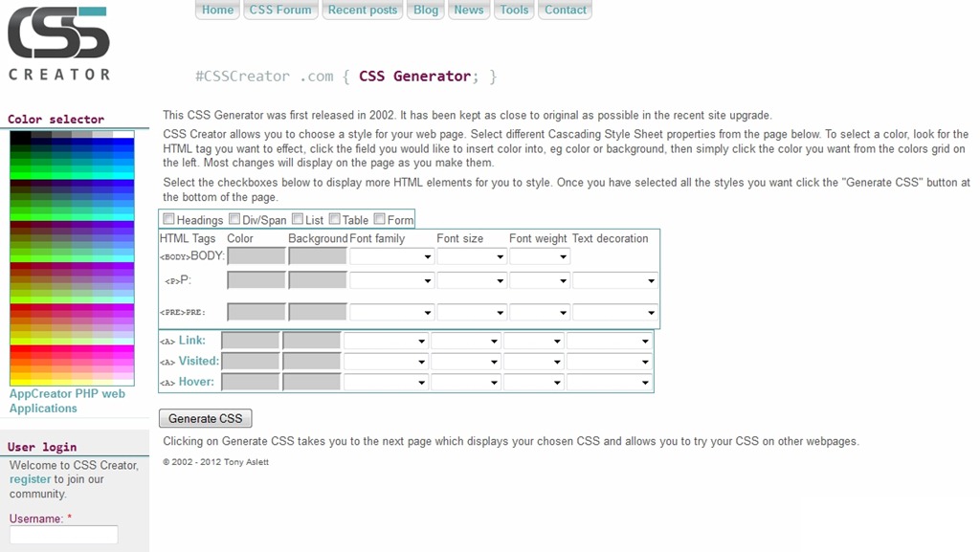
Task: Open the Link Font weight dropdown
Action: (x=533, y=341)
